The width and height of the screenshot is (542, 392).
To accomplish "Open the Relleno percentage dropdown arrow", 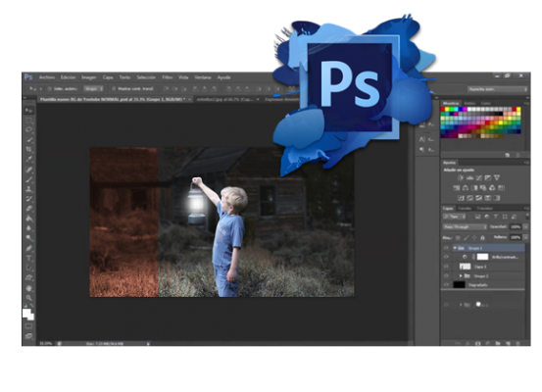I will coord(525,237).
